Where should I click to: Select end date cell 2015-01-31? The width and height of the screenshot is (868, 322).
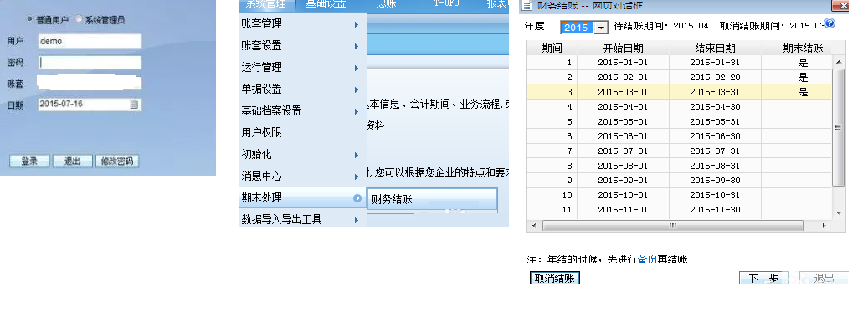(x=715, y=63)
